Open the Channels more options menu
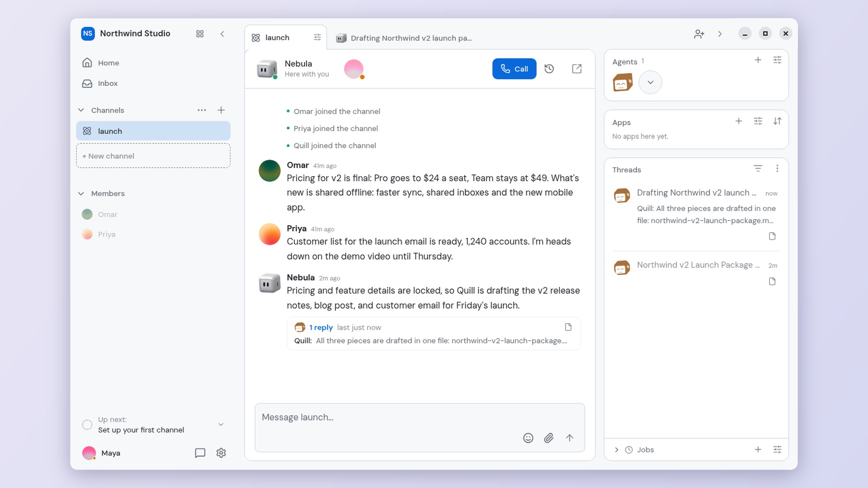 tap(202, 110)
